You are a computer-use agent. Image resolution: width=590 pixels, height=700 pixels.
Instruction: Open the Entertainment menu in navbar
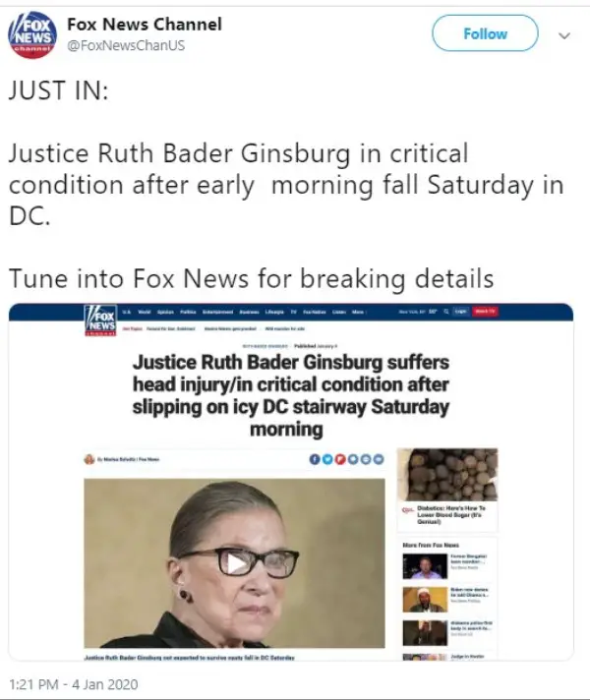(217, 312)
